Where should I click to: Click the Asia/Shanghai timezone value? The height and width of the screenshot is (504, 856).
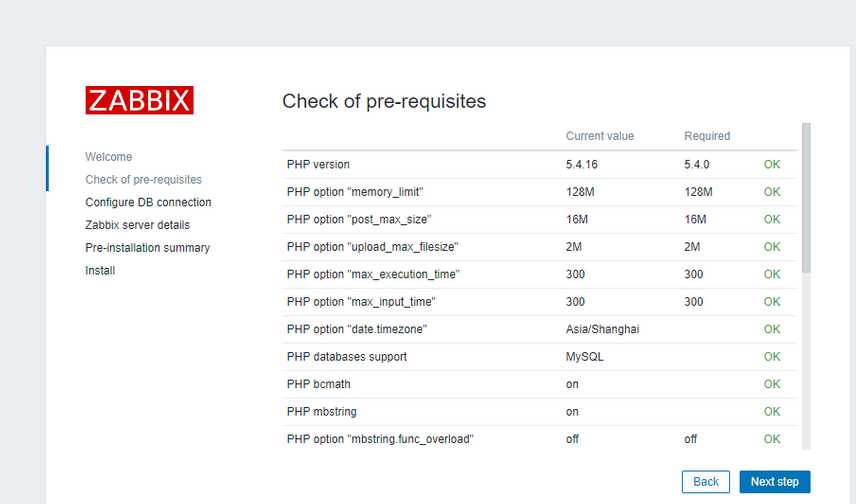coord(602,329)
